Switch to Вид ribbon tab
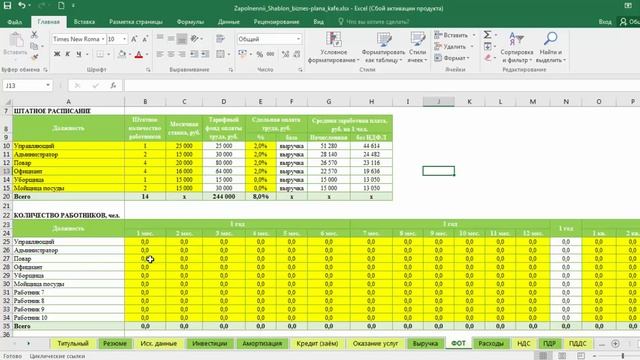Screen dimensions: 640x360 pos(318,22)
